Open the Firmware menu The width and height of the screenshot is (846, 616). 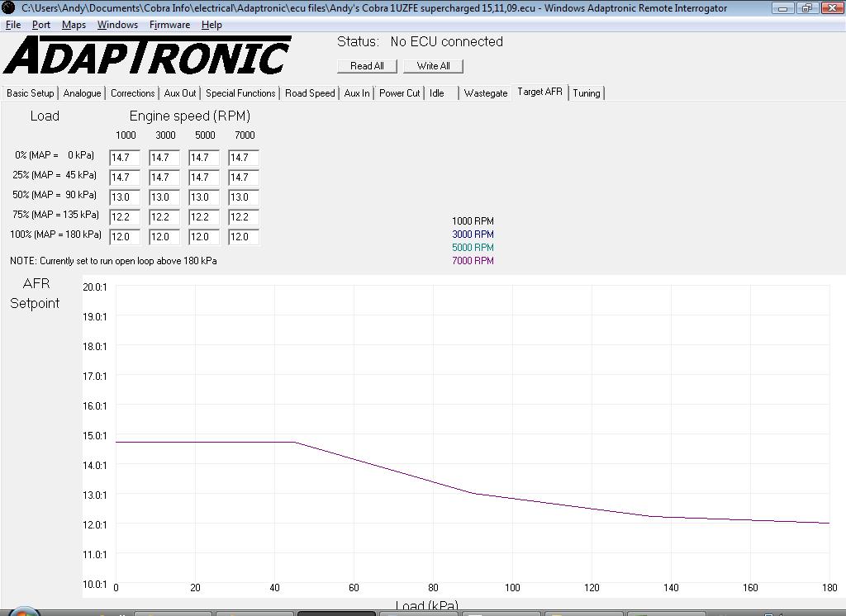(x=169, y=25)
